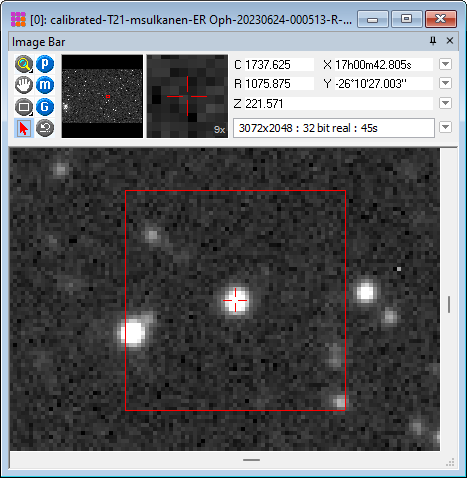Click the blue P mode button
467x478 pixels.
[x=45, y=64]
